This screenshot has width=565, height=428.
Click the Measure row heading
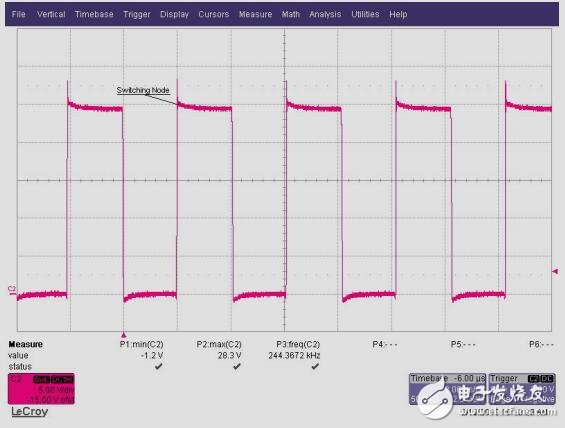pos(26,344)
